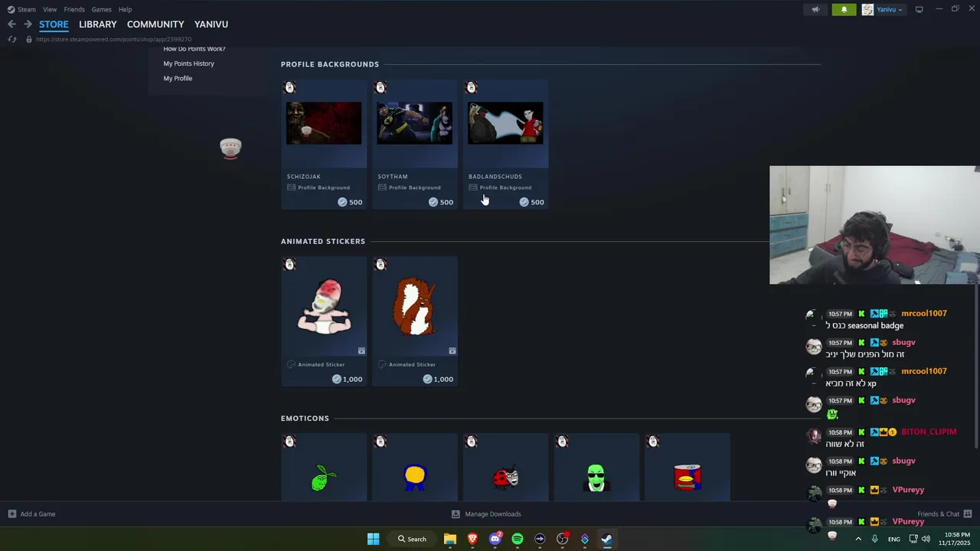Click the 1,000 price on the squirrel sticker
The image size is (980, 551).
pyautogui.click(x=438, y=379)
